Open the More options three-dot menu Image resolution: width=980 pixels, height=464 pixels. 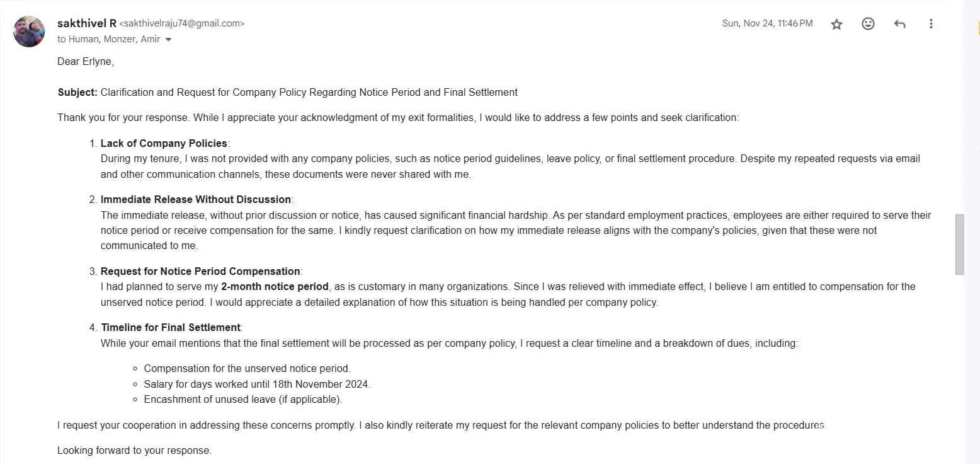click(x=931, y=24)
